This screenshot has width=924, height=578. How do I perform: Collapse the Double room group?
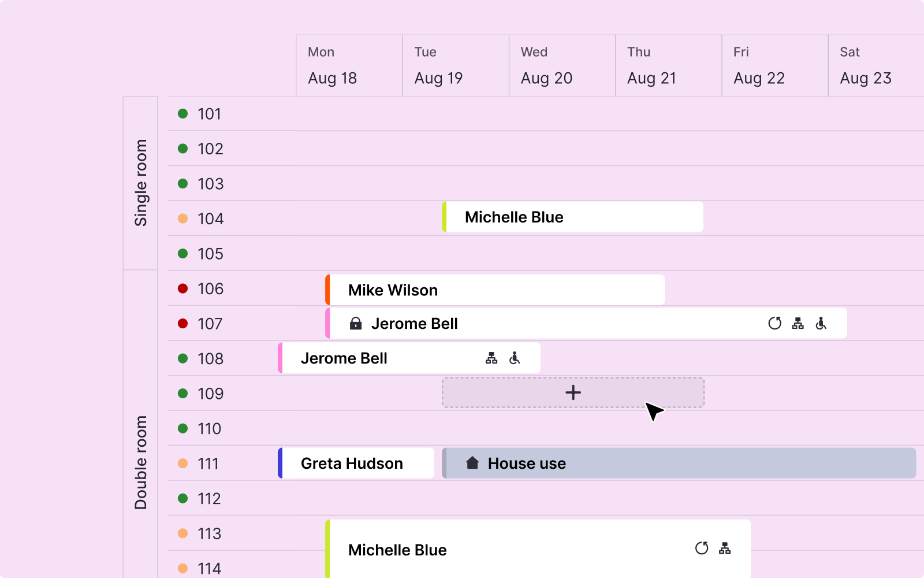pos(140,462)
